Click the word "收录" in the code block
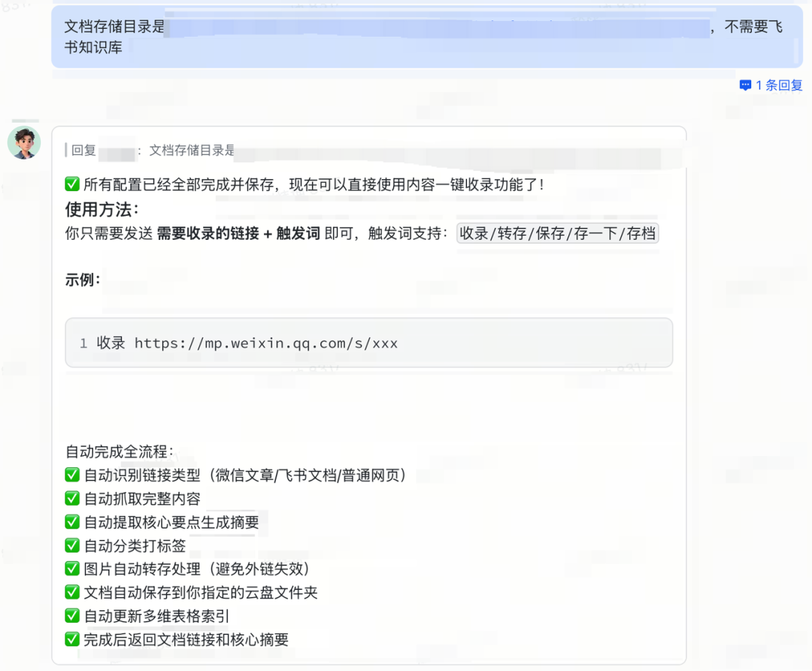This screenshot has width=812, height=671. pyautogui.click(x=111, y=343)
